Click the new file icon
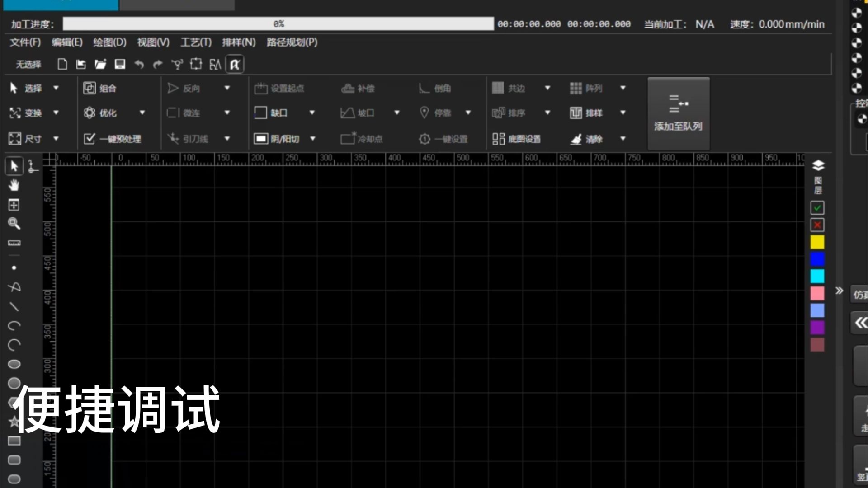The image size is (868, 488). tap(62, 64)
